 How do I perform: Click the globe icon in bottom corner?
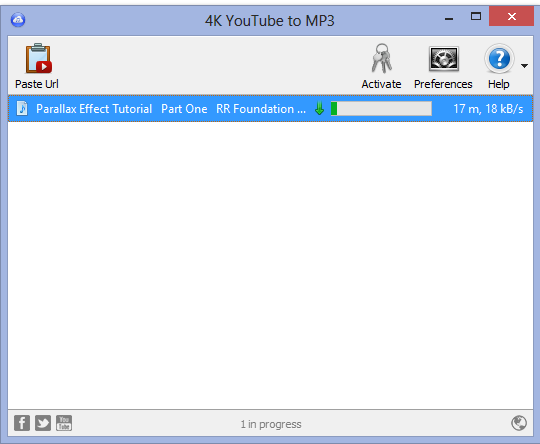pyautogui.click(x=519, y=423)
